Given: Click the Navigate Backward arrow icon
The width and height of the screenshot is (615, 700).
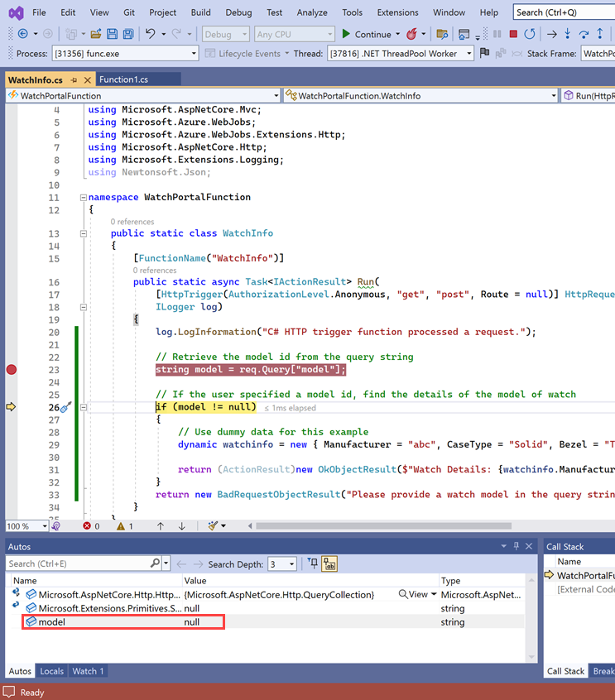Looking at the screenshot, I should coord(22,34).
